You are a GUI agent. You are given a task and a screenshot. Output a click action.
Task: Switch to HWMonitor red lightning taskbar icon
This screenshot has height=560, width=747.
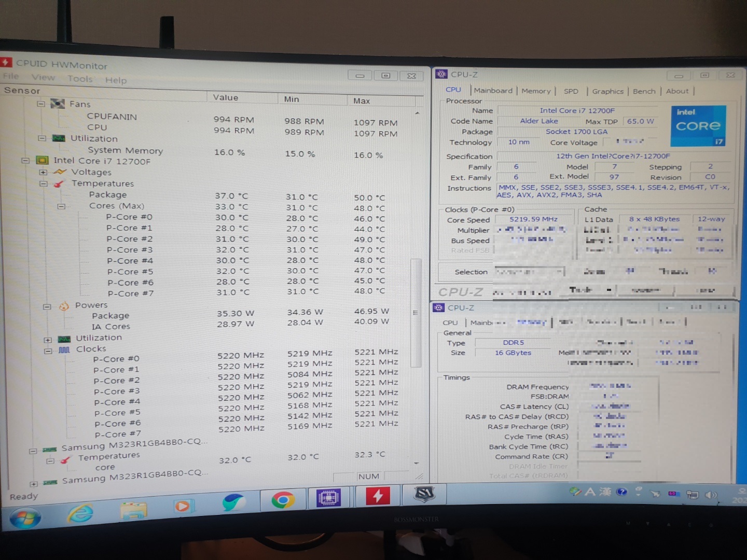[378, 496]
